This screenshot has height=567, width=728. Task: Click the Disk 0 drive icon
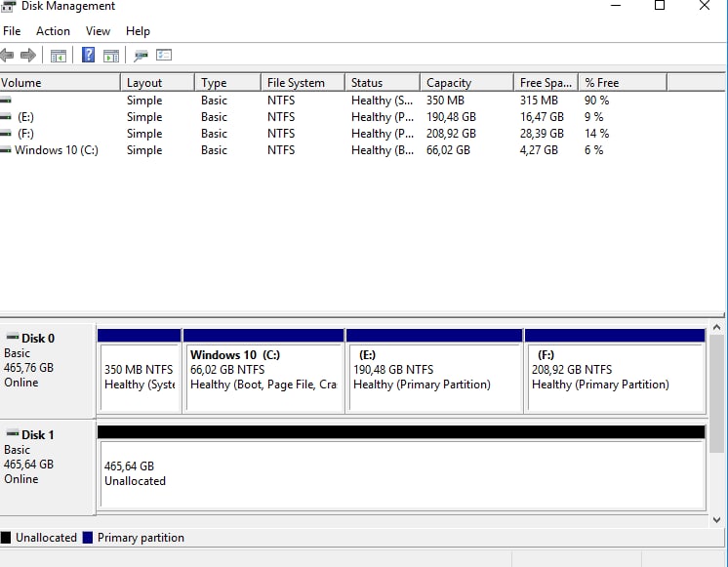coord(13,337)
